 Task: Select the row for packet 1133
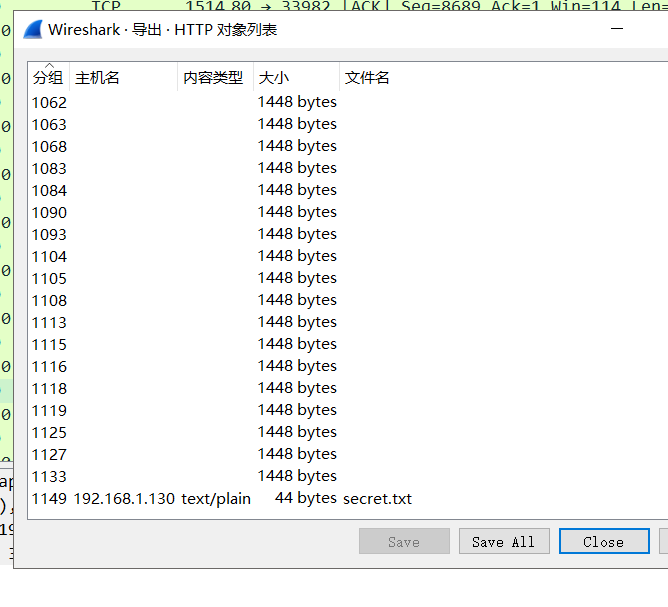pyautogui.click(x=348, y=476)
